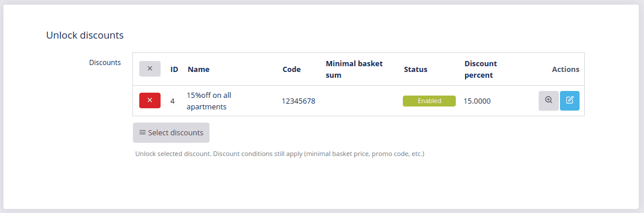644x213 pixels.
Task: Click the gray remove-all X in table header
Action: pyautogui.click(x=150, y=69)
